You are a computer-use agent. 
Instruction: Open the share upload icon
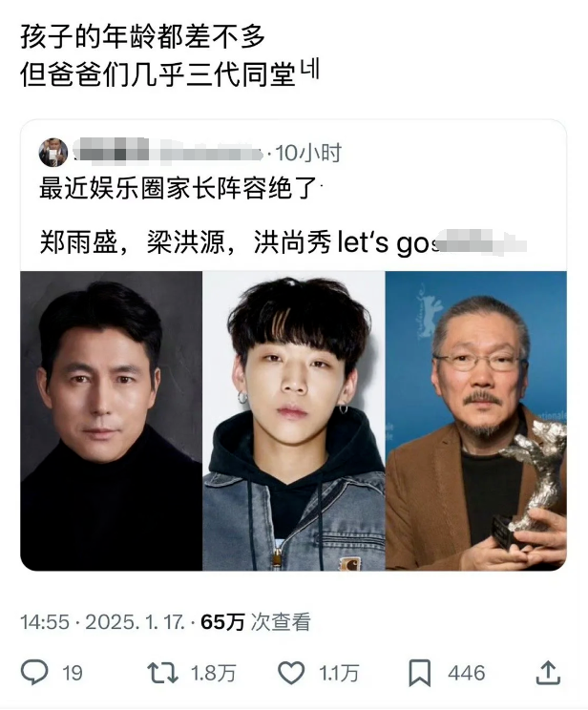(548, 673)
